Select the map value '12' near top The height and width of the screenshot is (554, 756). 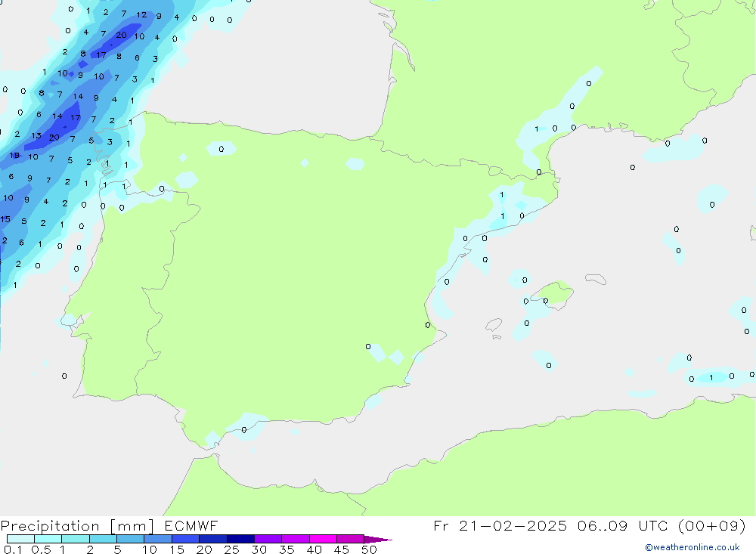tap(141, 15)
